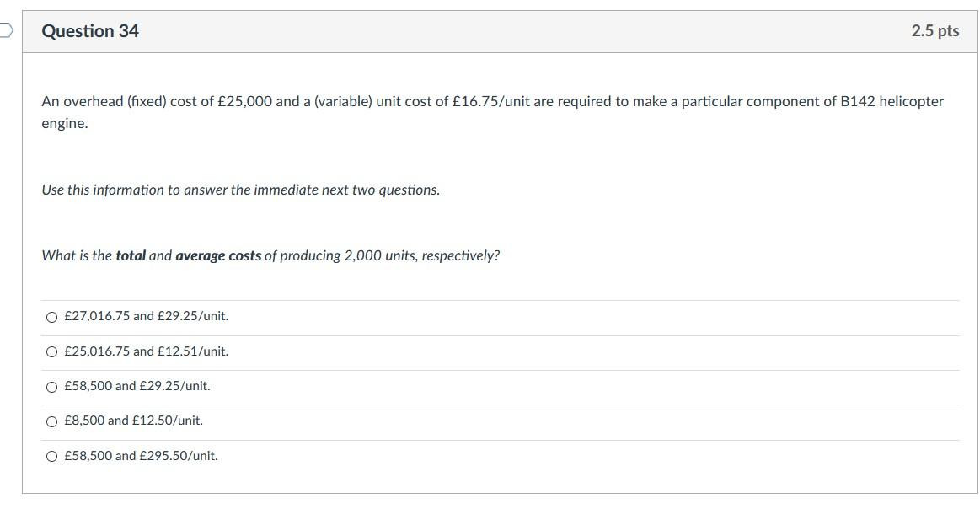Select the £58,500 and £295.50/unit answer

[51, 455]
